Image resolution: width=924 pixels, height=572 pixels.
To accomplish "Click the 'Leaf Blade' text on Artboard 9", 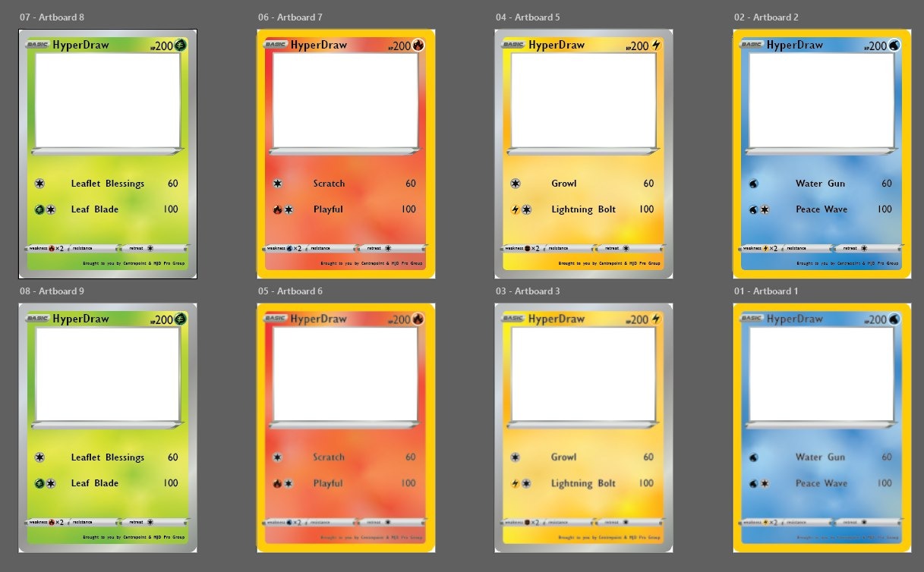I will [95, 483].
